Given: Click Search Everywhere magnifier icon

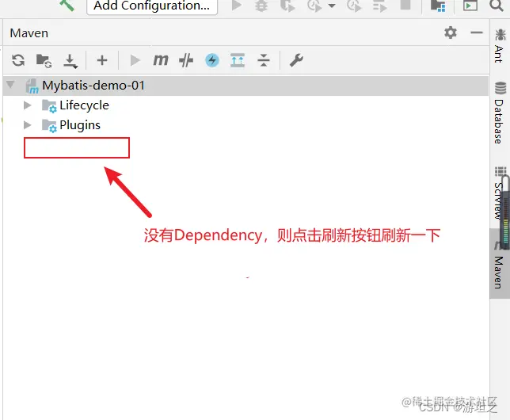Looking at the screenshot, I should point(497,5).
